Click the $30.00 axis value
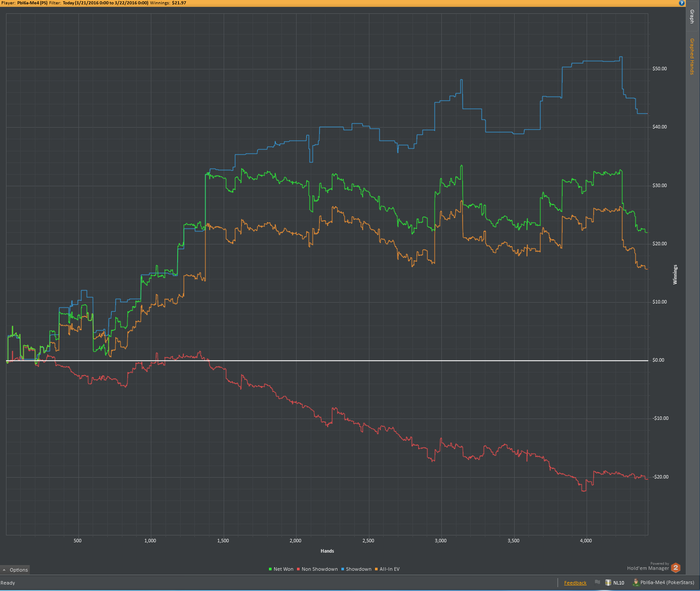The image size is (700, 591). tap(659, 185)
